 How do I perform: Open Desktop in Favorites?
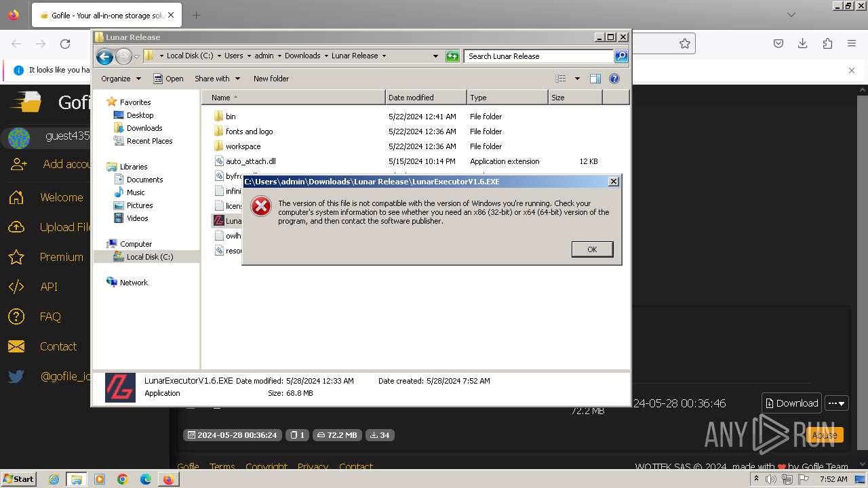tap(140, 115)
